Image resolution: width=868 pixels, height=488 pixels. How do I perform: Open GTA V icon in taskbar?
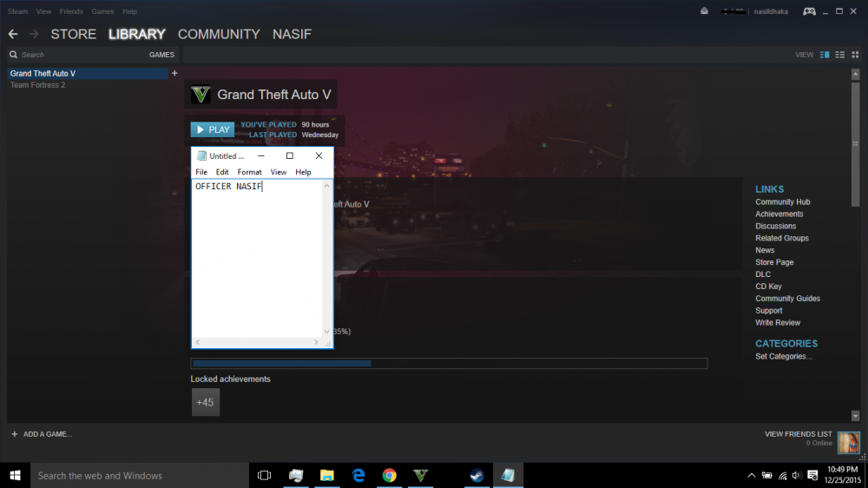coord(420,475)
